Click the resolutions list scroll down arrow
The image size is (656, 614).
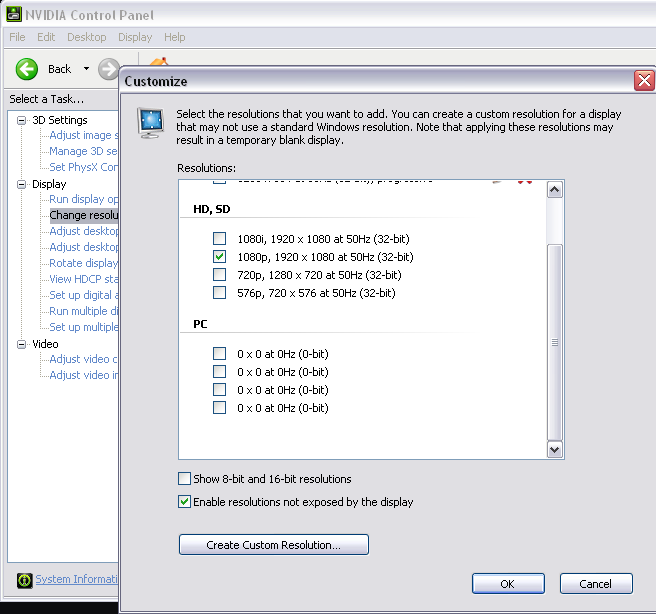pyautogui.click(x=555, y=450)
